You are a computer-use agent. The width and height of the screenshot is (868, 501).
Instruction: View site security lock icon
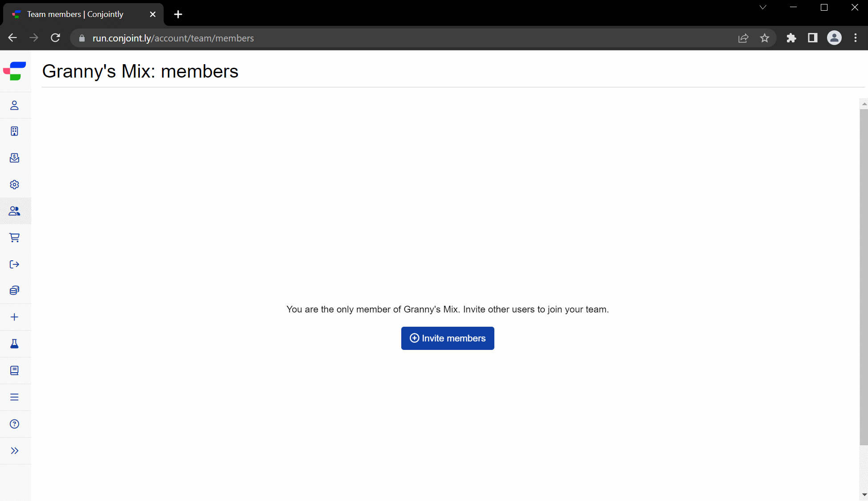point(82,38)
